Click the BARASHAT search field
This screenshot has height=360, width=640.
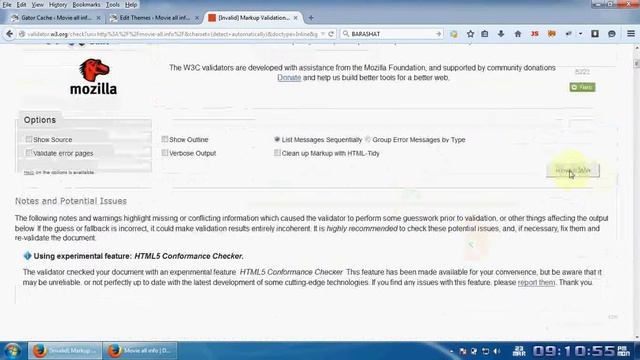click(392, 34)
